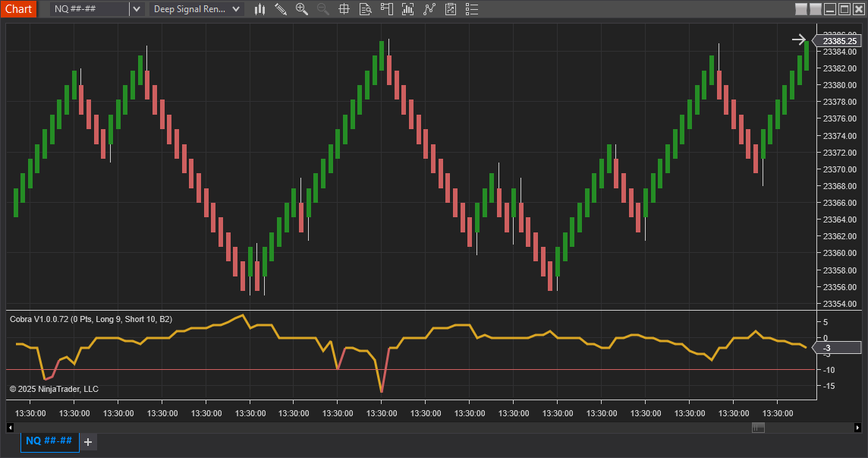
Task: Click the zoom out magnifier icon
Action: click(323, 9)
